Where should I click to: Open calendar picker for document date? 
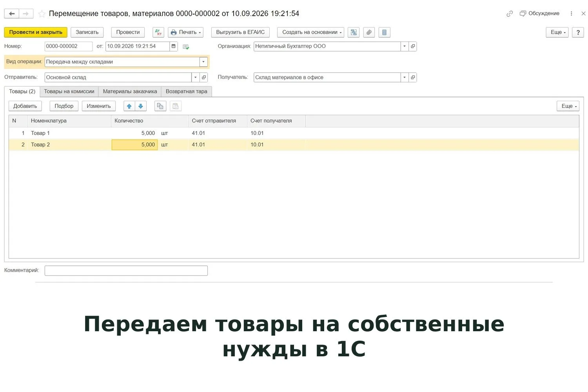coord(174,46)
